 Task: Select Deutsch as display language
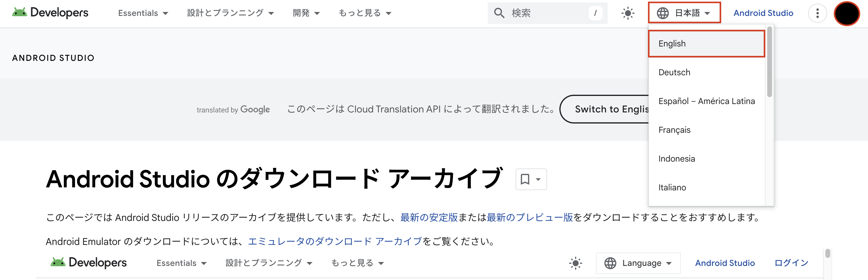[x=674, y=72]
